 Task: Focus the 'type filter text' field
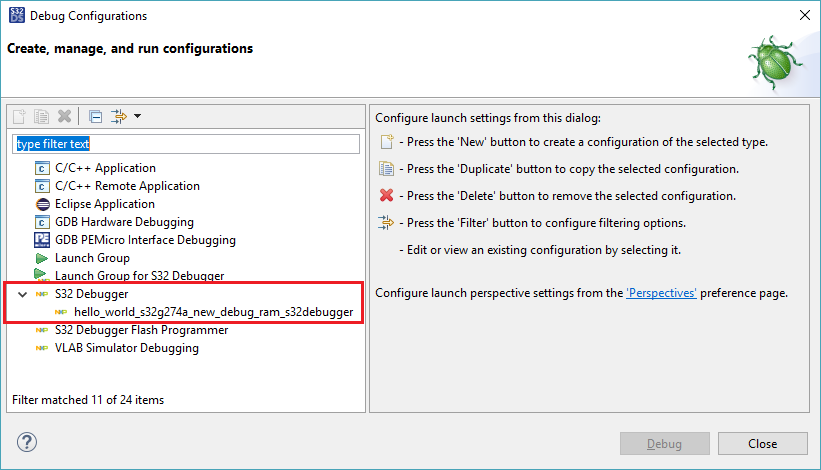click(x=185, y=144)
